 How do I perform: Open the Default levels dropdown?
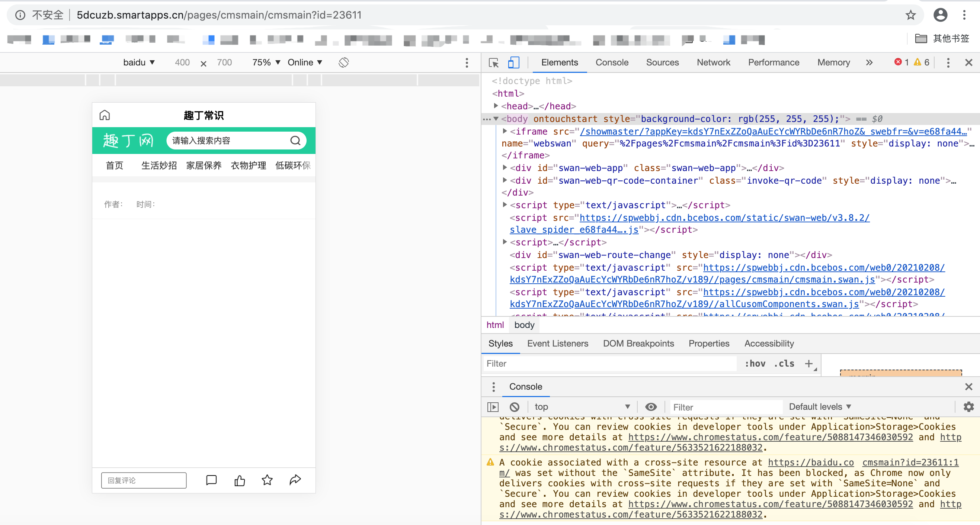(820, 407)
